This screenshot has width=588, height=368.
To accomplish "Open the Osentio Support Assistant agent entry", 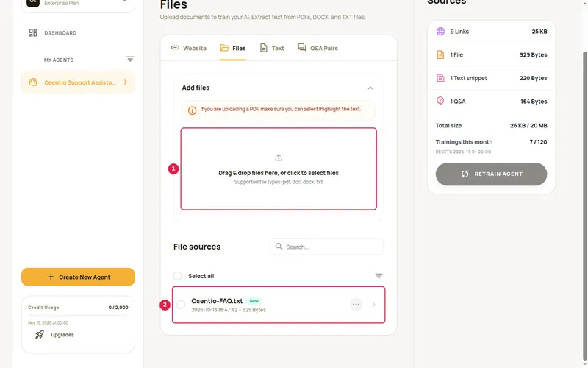I will (x=78, y=82).
